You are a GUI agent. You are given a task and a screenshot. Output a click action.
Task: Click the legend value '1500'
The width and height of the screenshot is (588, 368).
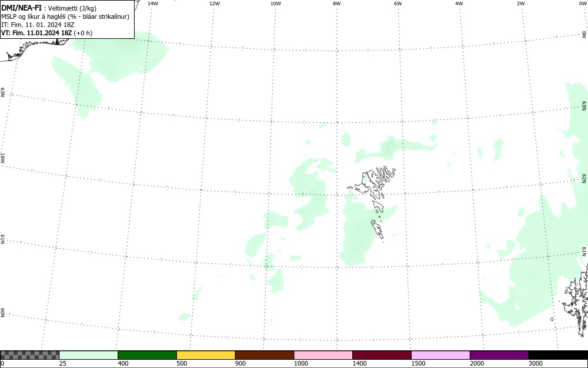pyautogui.click(x=418, y=363)
